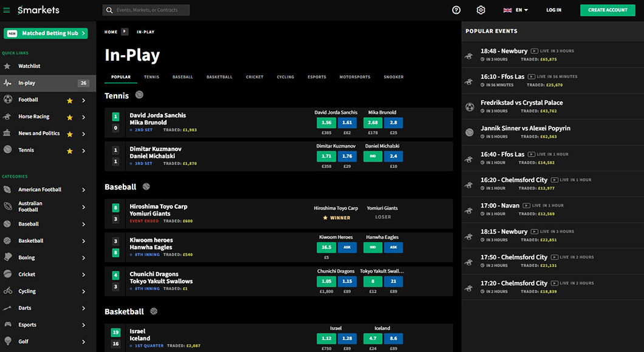Toggle the News and Politics favourite star

pyautogui.click(x=70, y=134)
